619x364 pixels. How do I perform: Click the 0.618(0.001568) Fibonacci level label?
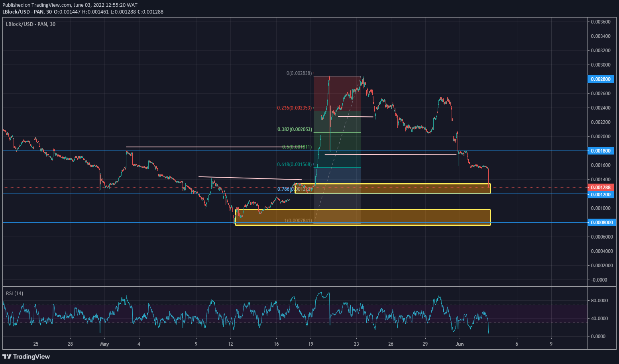[295, 164]
